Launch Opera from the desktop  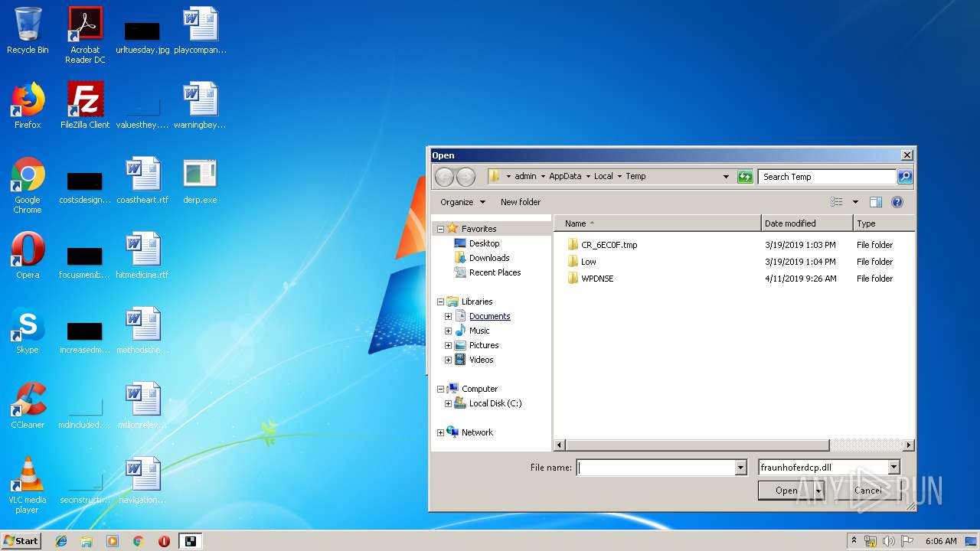(x=28, y=256)
